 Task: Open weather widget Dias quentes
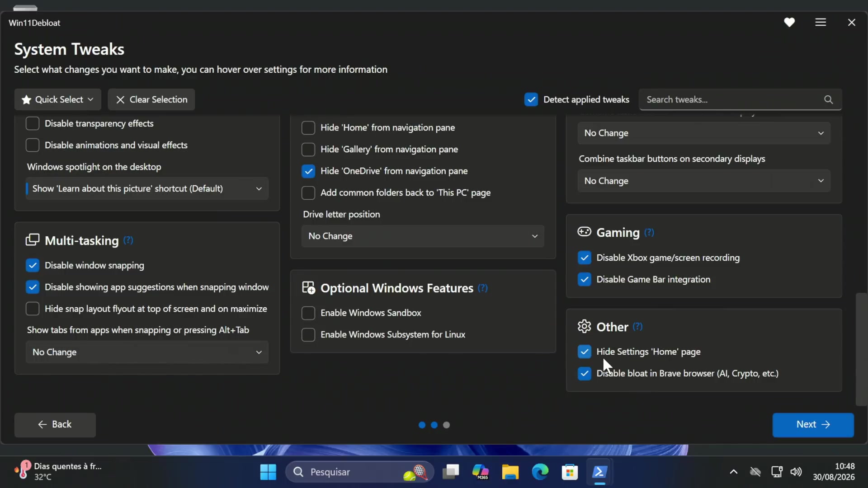coord(59,471)
